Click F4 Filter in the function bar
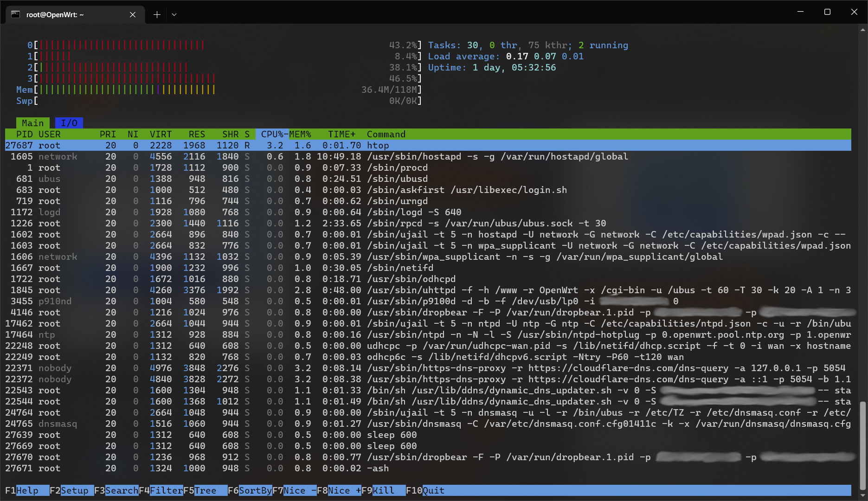Viewport: 868px width, 501px height. pyautogui.click(x=161, y=490)
